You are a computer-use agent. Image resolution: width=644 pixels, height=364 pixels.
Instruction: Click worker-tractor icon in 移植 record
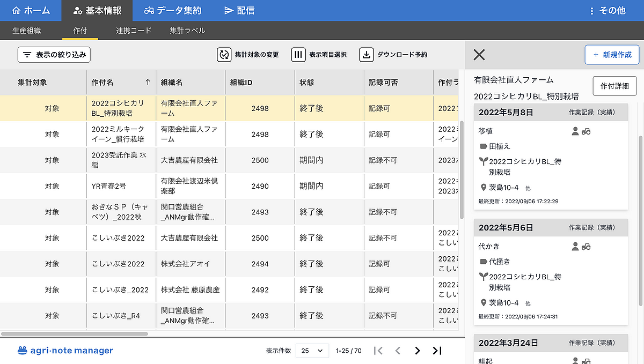click(581, 131)
